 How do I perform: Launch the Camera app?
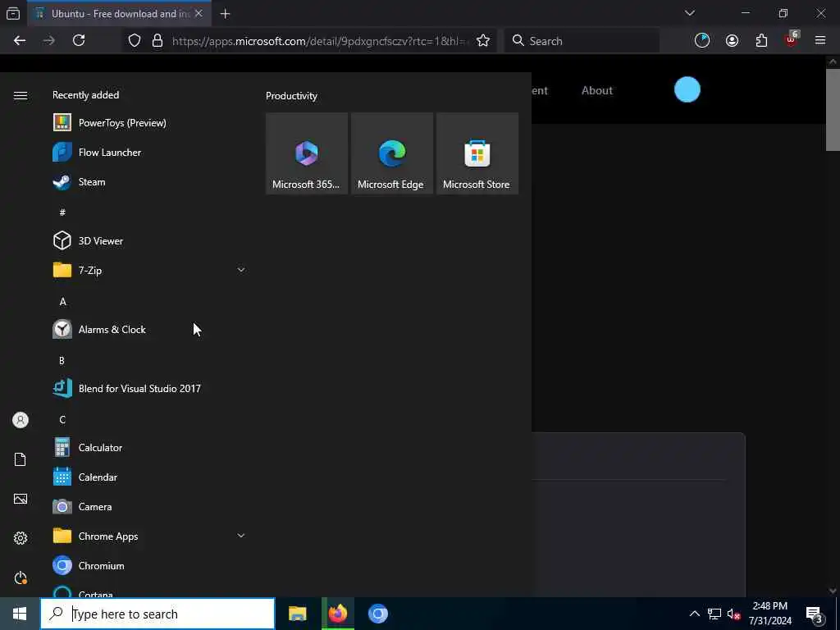tap(149, 506)
